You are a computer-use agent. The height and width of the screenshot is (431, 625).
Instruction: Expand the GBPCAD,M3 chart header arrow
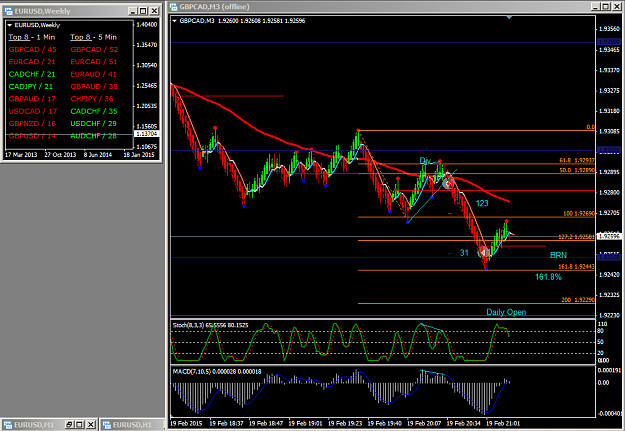pyautogui.click(x=174, y=21)
